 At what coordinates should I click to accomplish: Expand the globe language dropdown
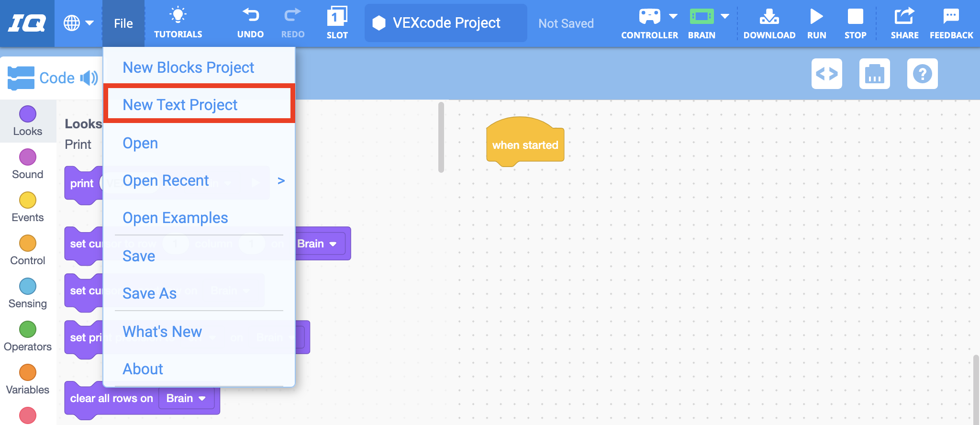click(x=78, y=23)
